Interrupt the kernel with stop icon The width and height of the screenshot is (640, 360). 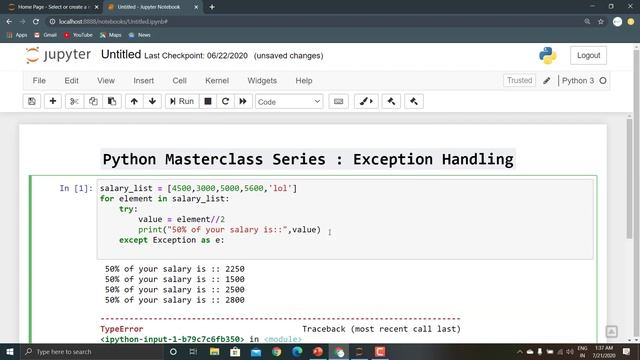(x=208, y=101)
